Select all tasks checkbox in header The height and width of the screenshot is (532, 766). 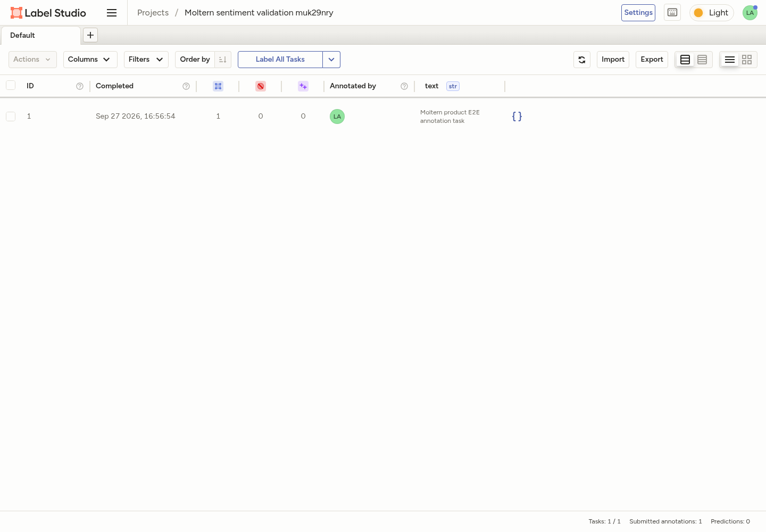(x=11, y=85)
